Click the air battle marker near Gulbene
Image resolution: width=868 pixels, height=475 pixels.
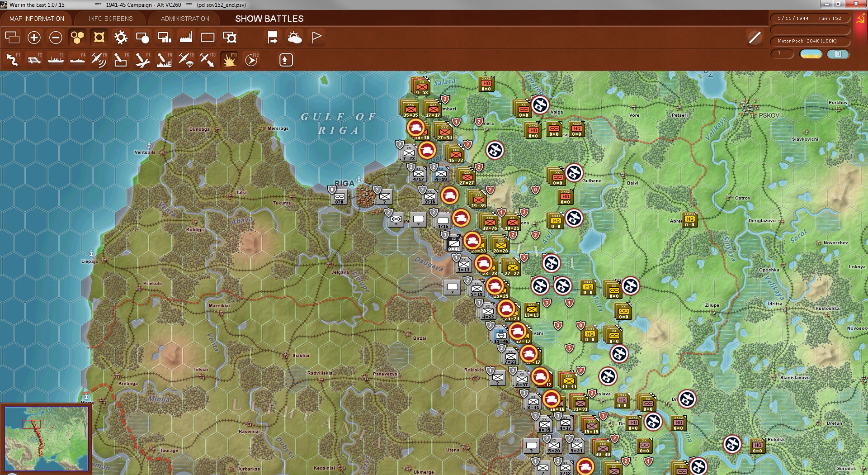pos(574,173)
